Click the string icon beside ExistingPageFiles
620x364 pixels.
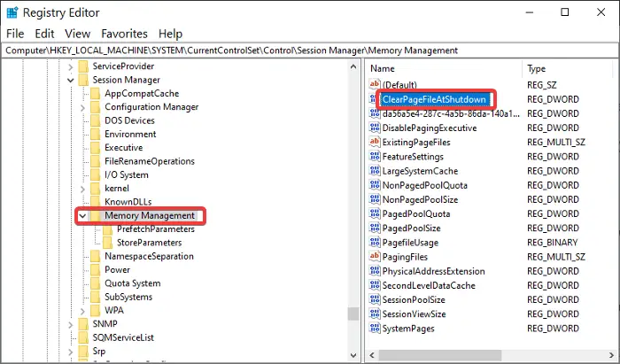(x=374, y=142)
